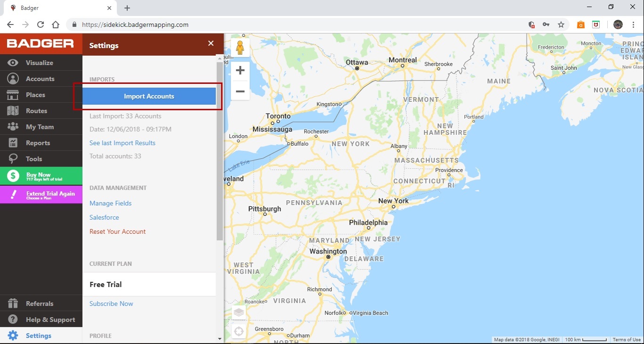
Task: Go to Accounts menu item
Action: coord(40,79)
